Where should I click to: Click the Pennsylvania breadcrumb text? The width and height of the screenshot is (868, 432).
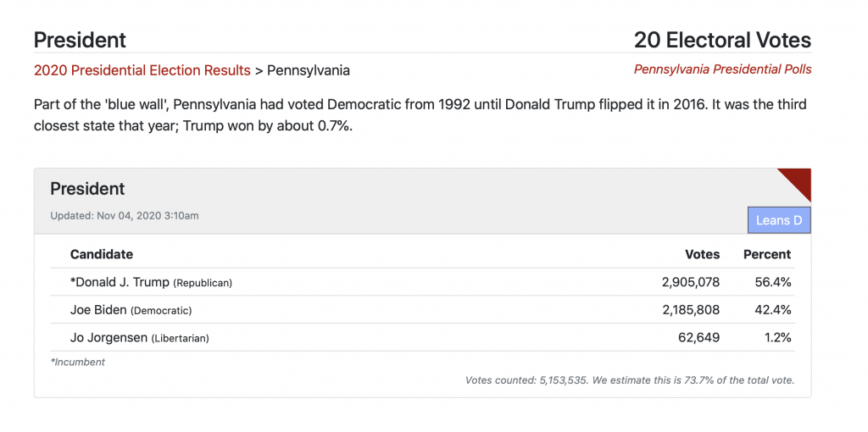point(309,71)
